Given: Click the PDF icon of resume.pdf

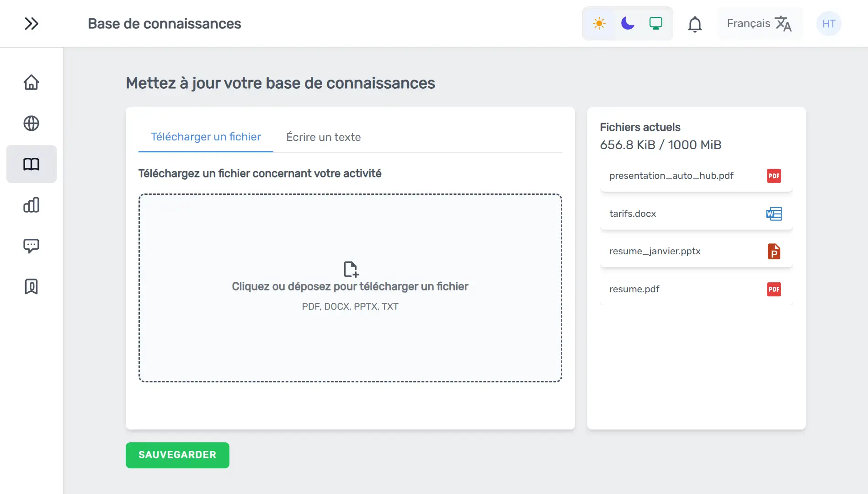Looking at the screenshot, I should 774,289.
